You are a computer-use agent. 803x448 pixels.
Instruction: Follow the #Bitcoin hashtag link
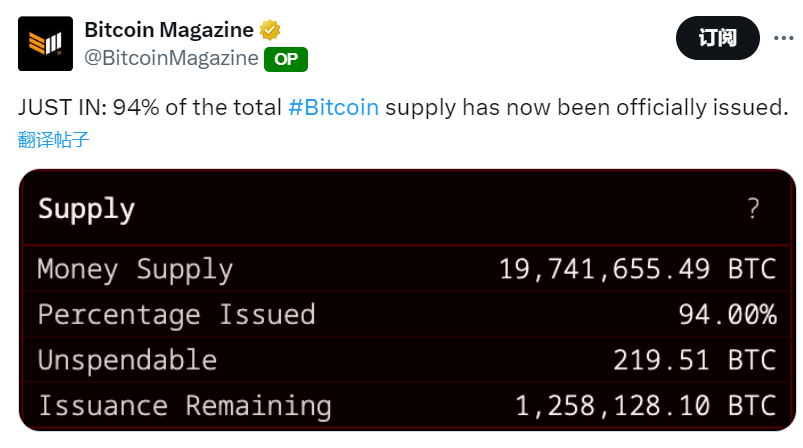333,107
